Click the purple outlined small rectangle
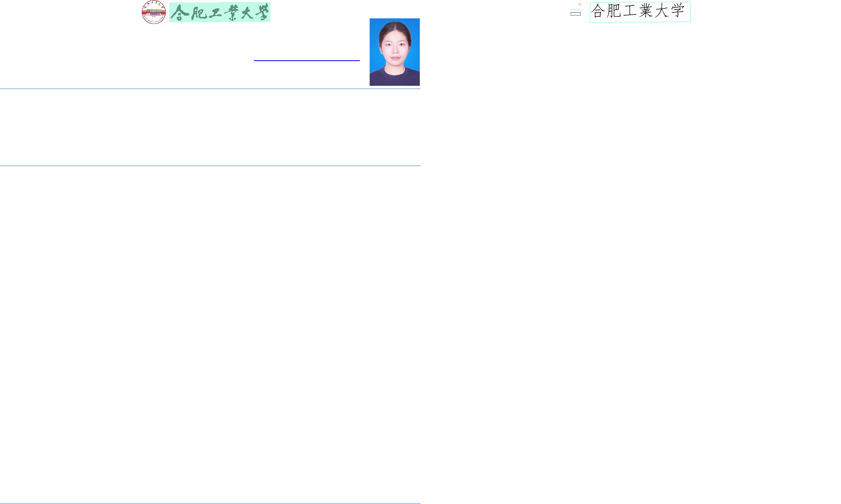The image size is (841, 504). pos(575,14)
